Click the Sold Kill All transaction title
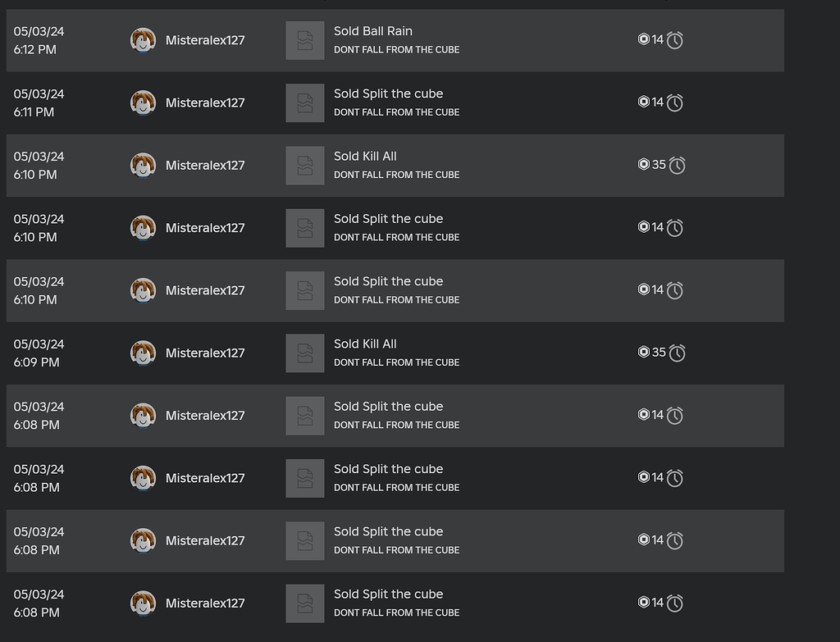This screenshot has height=642, width=840. coord(365,156)
